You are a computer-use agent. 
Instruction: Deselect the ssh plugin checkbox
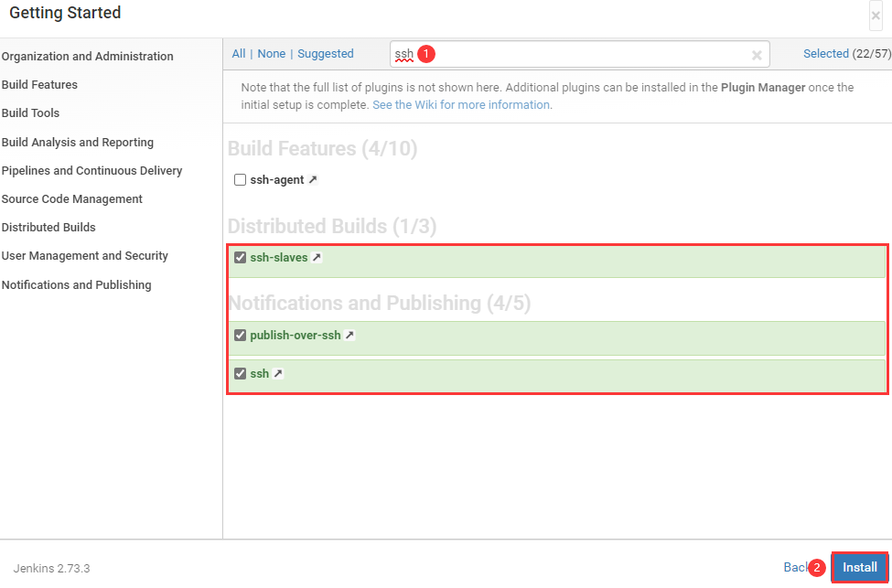pyautogui.click(x=241, y=374)
